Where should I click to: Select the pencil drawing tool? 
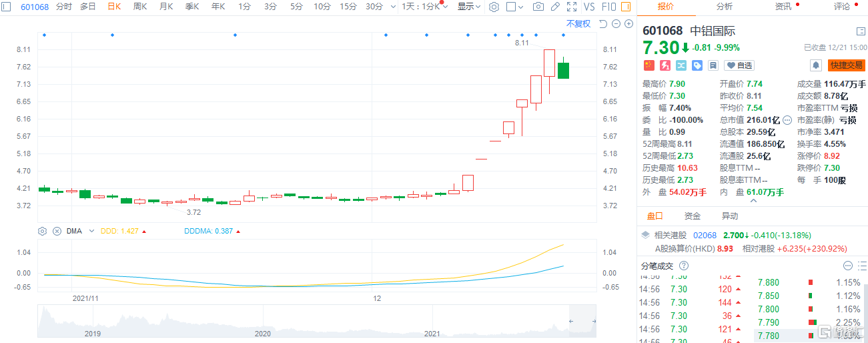point(554,7)
